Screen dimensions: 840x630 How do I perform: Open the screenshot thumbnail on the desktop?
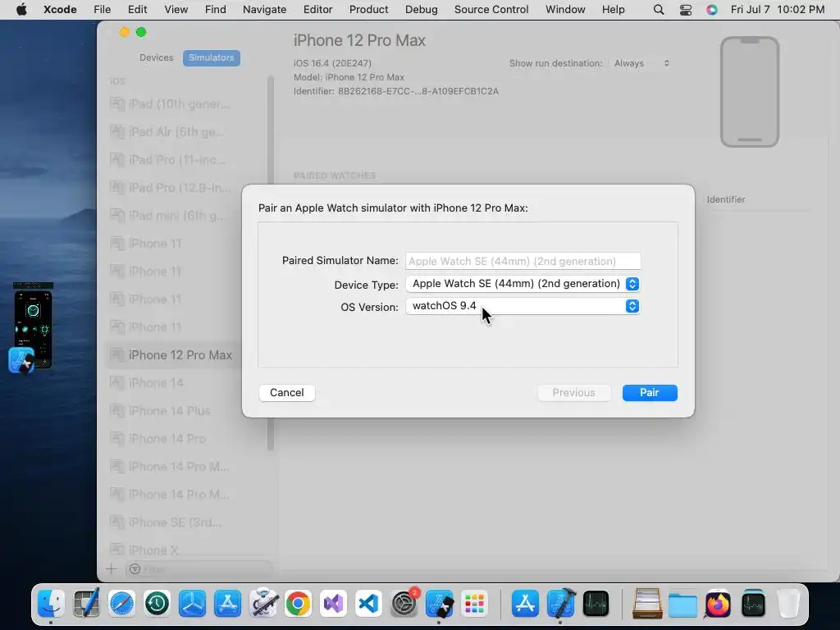(x=33, y=325)
